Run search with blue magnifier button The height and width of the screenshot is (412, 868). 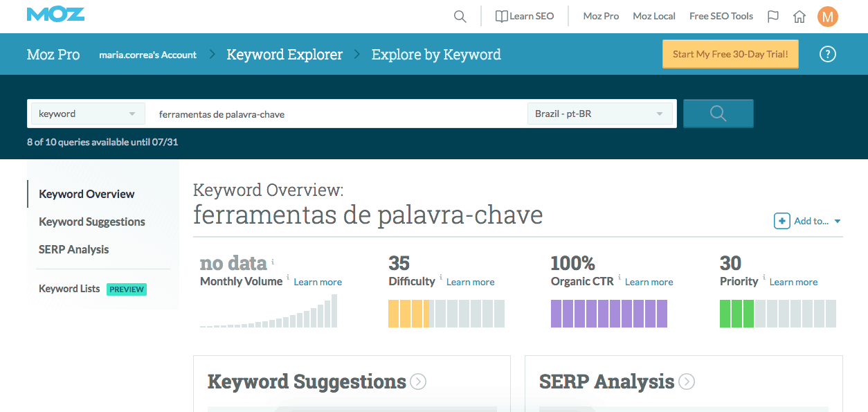pos(718,114)
